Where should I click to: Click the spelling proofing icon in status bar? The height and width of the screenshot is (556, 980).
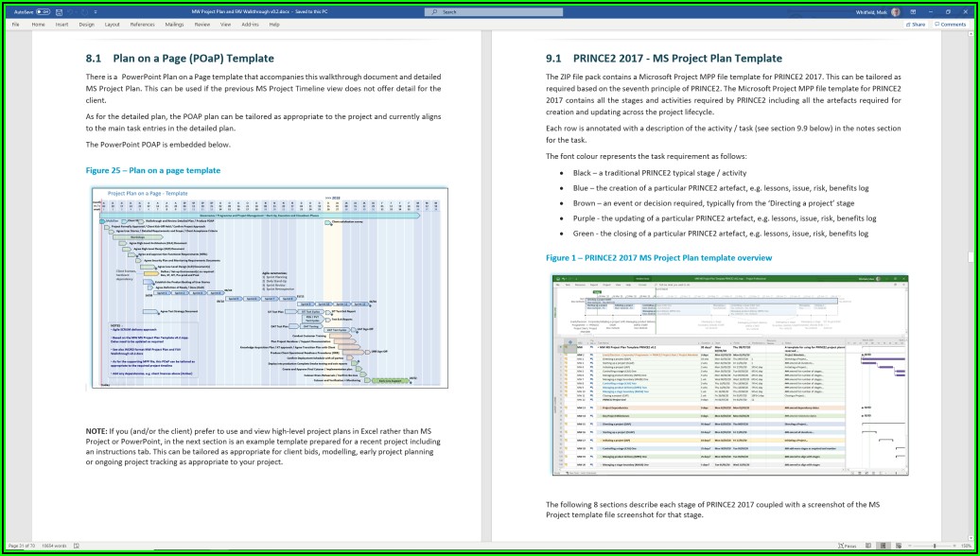pos(77,546)
